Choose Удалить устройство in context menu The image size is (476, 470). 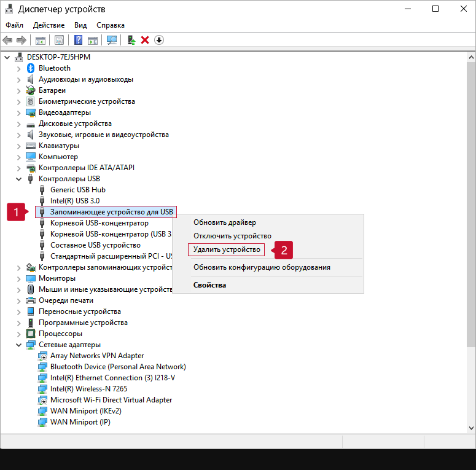(x=226, y=250)
